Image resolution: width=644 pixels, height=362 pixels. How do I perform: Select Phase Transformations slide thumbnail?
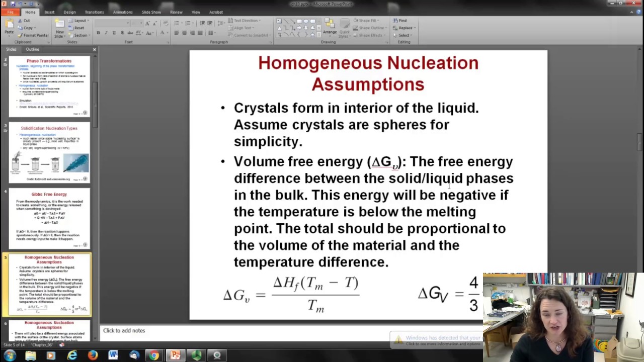point(49,86)
